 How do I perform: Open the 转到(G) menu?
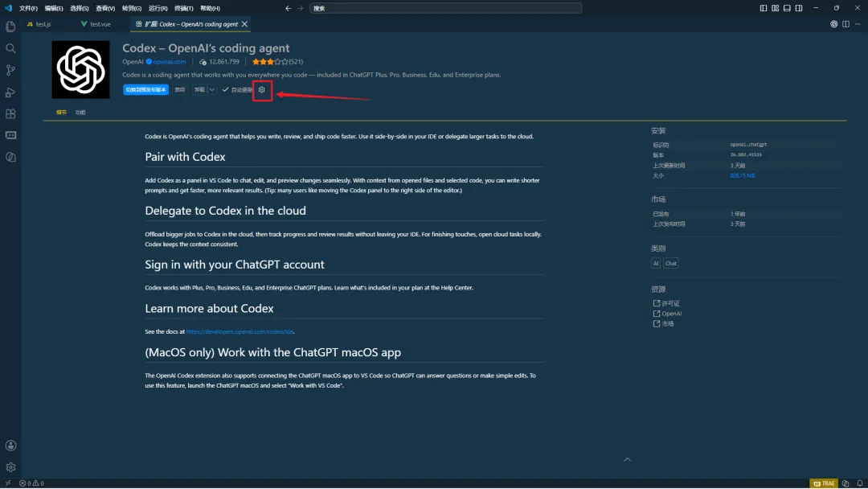132,8
